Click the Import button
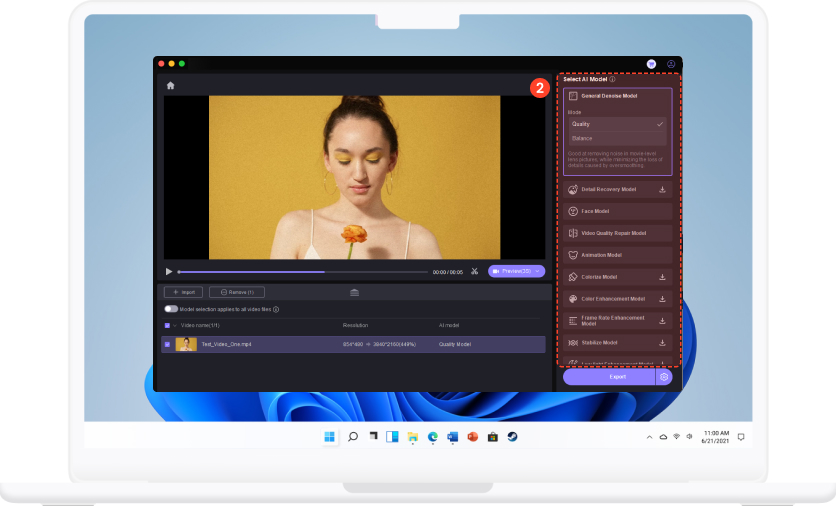This screenshot has width=836, height=506. (x=183, y=292)
